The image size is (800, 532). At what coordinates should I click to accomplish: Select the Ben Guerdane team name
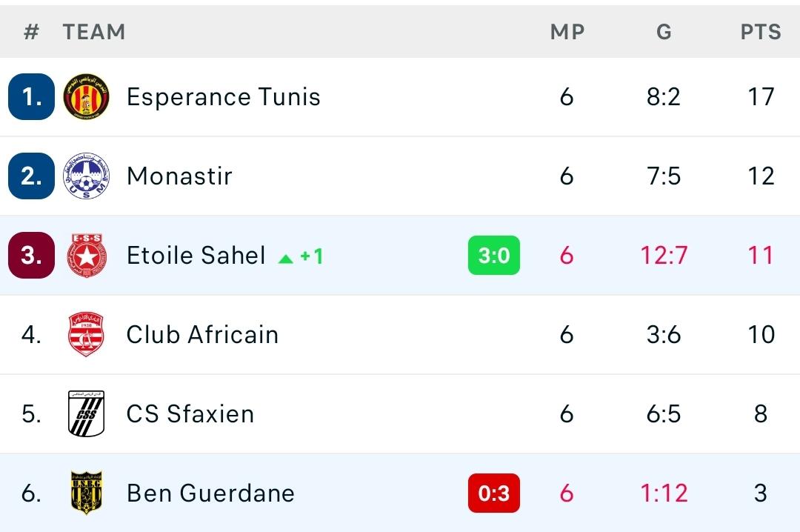210,493
